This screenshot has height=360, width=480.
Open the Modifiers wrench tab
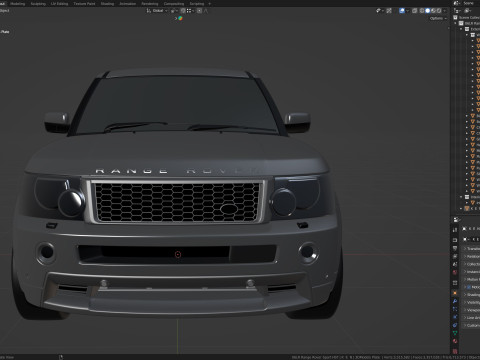(455, 301)
